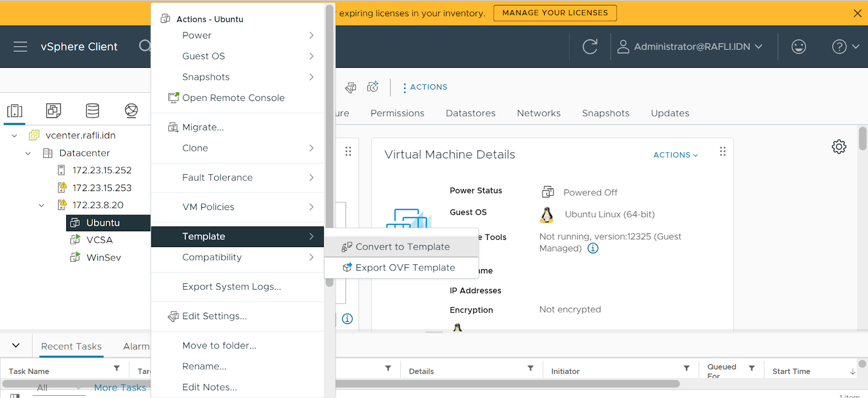The image size is (868, 398).
Task: Click Export OVF Template
Action: click(x=401, y=268)
